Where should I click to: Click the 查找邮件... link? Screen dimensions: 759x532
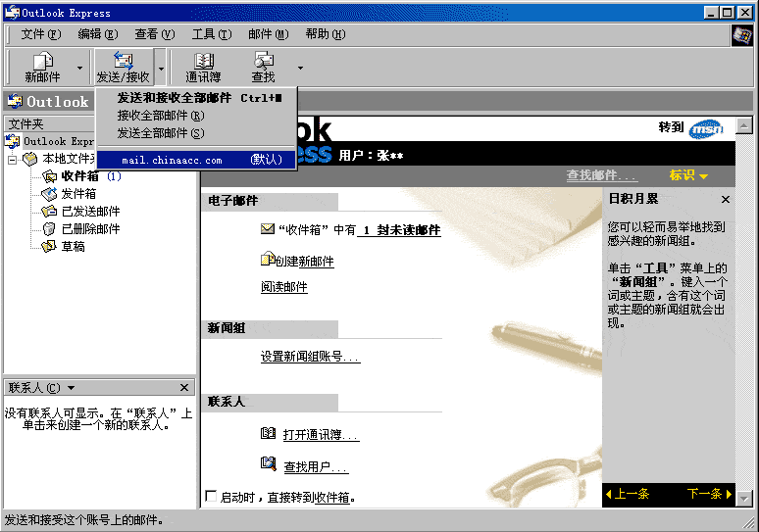coord(602,175)
